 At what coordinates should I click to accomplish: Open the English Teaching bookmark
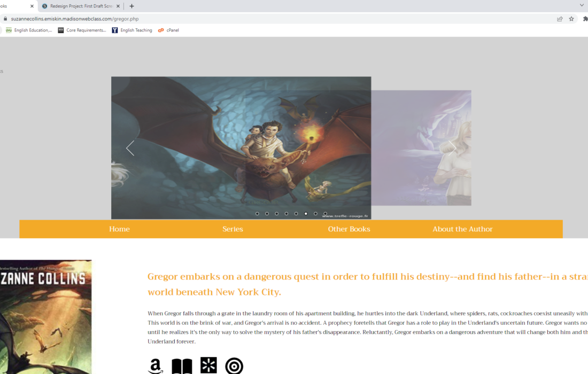[x=132, y=30]
